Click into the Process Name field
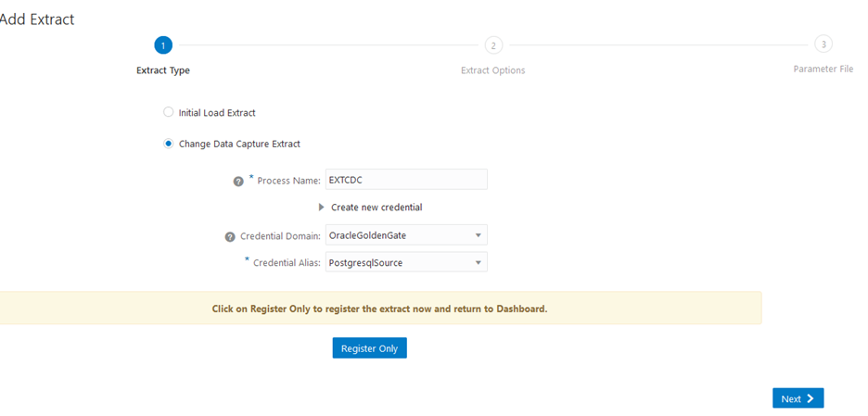868x416 pixels. tap(406, 180)
